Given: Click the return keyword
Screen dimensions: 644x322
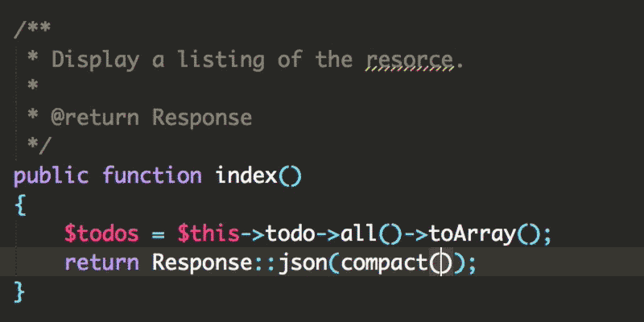Looking at the screenshot, I should [102, 263].
